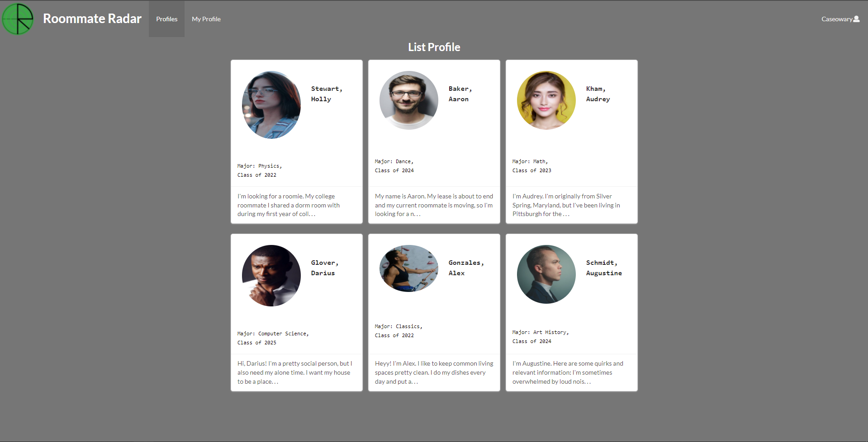This screenshot has height=442, width=868.
Task: Select the name Glover, Darius
Action: [325, 268]
